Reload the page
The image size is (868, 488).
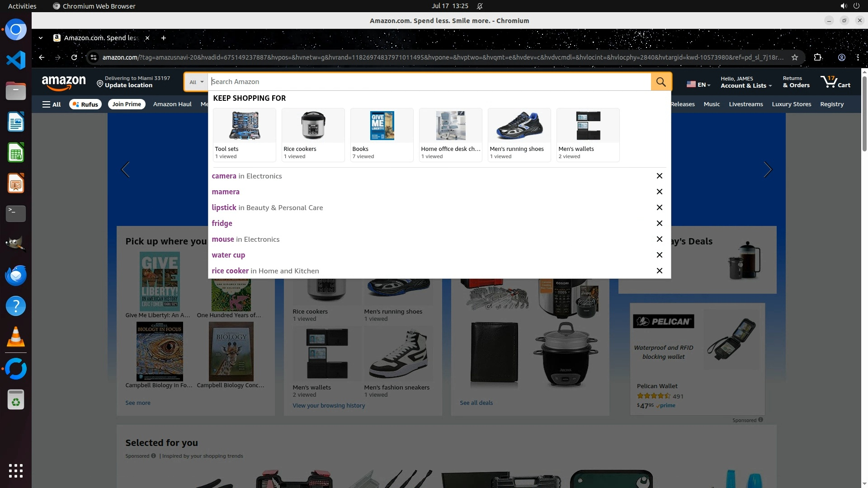pyautogui.click(x=74, y=57)
